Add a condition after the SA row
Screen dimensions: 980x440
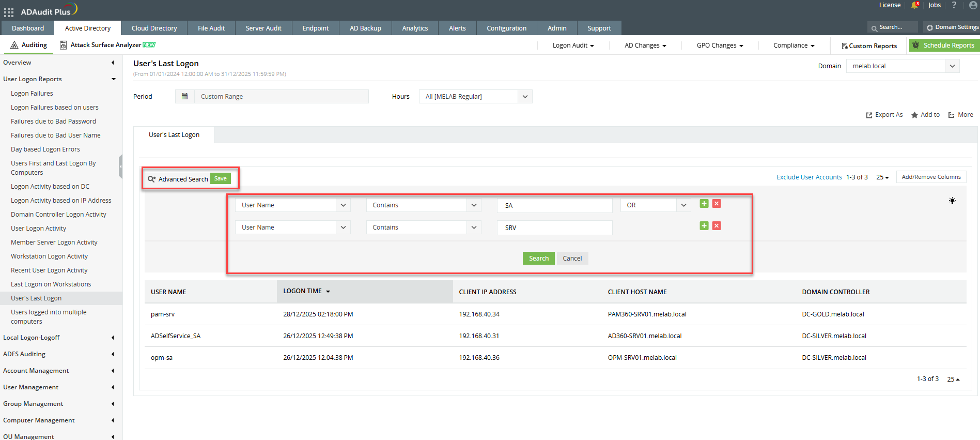(704, 204)
